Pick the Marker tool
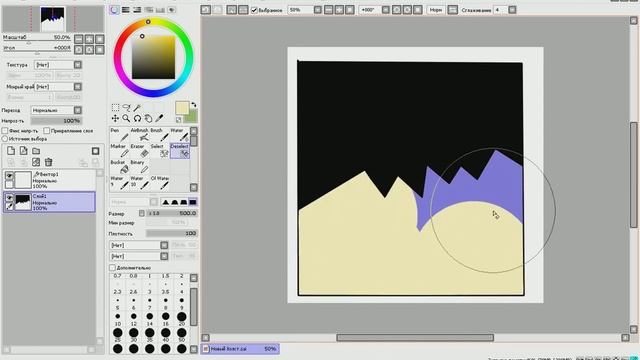This screenshot has height=360, width=640. (119, 151)
